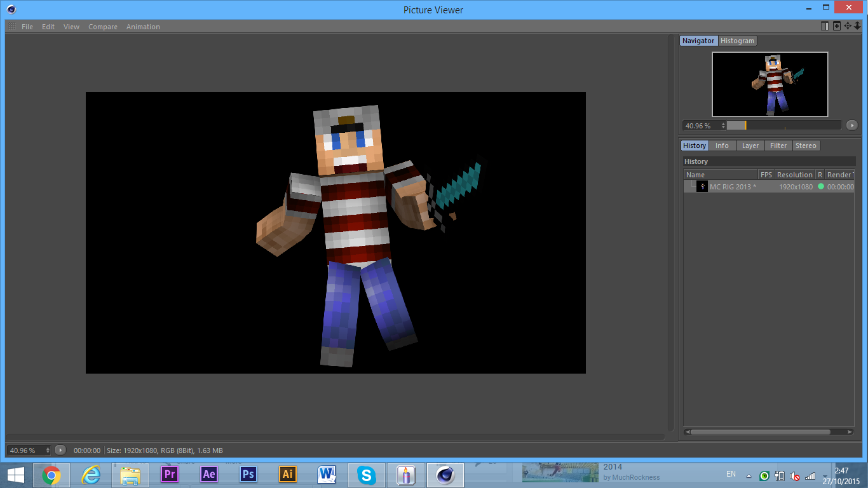Open Internet Explorer from taskbar
This screenshot has height=488, width=868.
(x=92, y=475)
